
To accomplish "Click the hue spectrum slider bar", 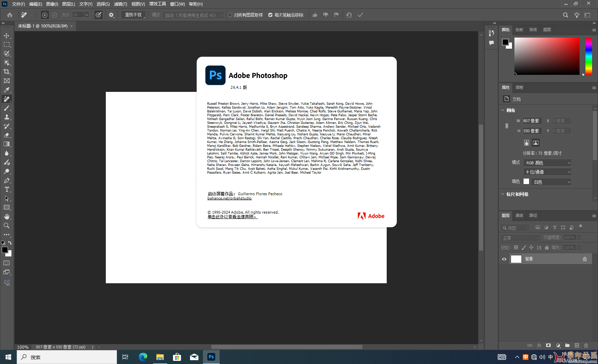I will pos(589,56).
